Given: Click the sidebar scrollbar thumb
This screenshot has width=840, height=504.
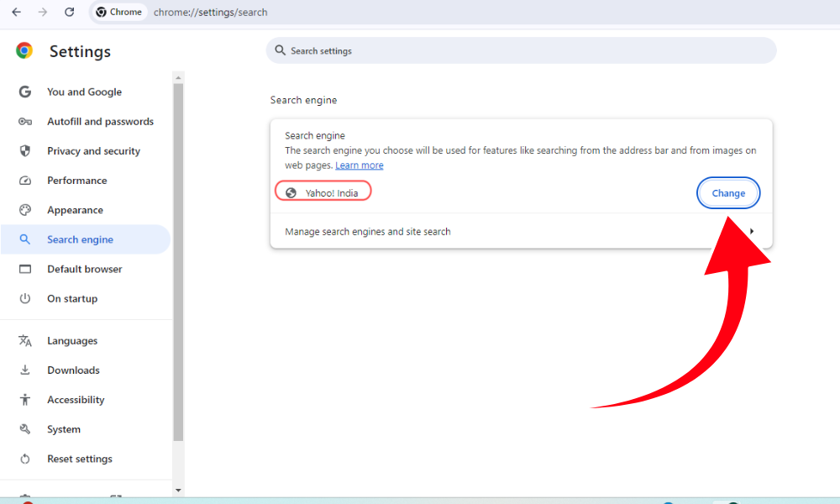Looking at the screenshot, I should pyautogui.click(x=178, y=262).
